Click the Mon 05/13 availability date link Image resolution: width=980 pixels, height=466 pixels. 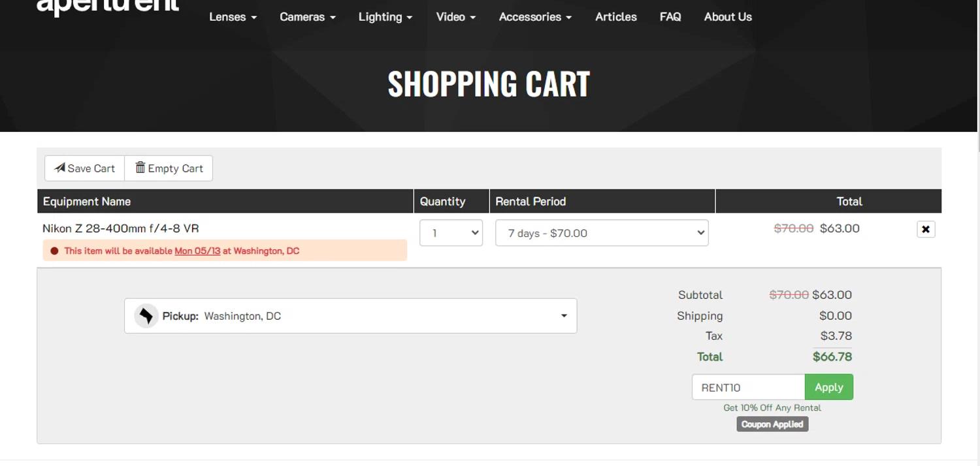[197, 251]
